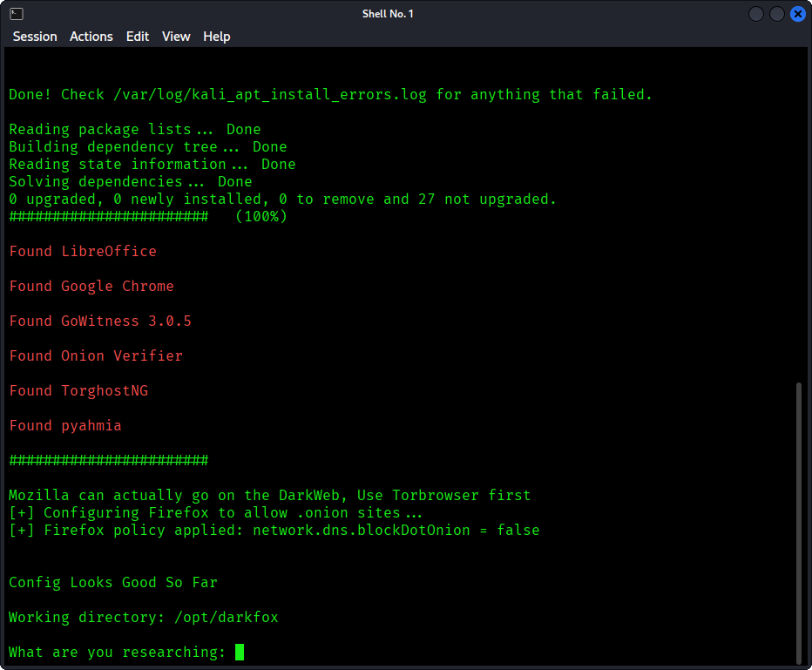812x670 pixels.
Task: Click the kali_apt_install_errors.log path text
Action: tap(270, 95)
